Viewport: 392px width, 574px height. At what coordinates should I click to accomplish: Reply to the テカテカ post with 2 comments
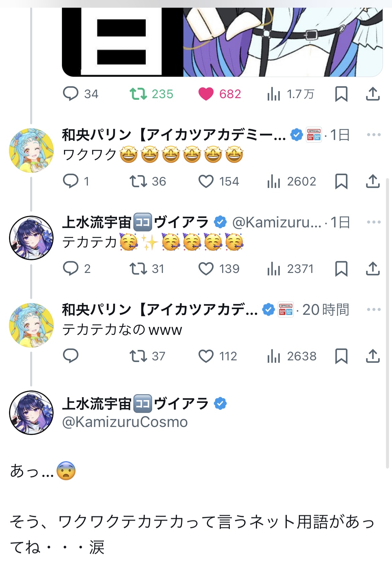coord(71,269)
